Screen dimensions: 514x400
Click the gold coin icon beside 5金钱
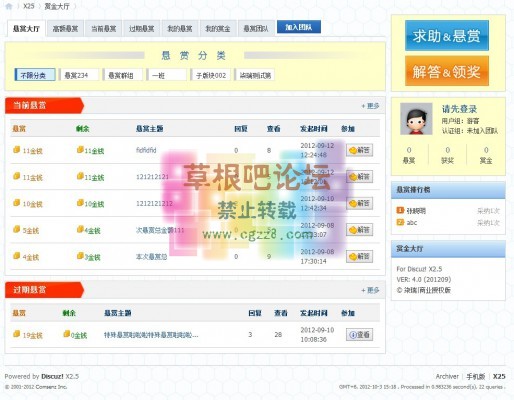coord(16,229)
